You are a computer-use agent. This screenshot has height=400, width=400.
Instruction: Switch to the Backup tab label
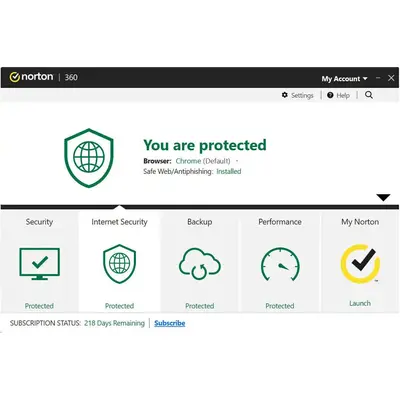[x=200, y=222]
